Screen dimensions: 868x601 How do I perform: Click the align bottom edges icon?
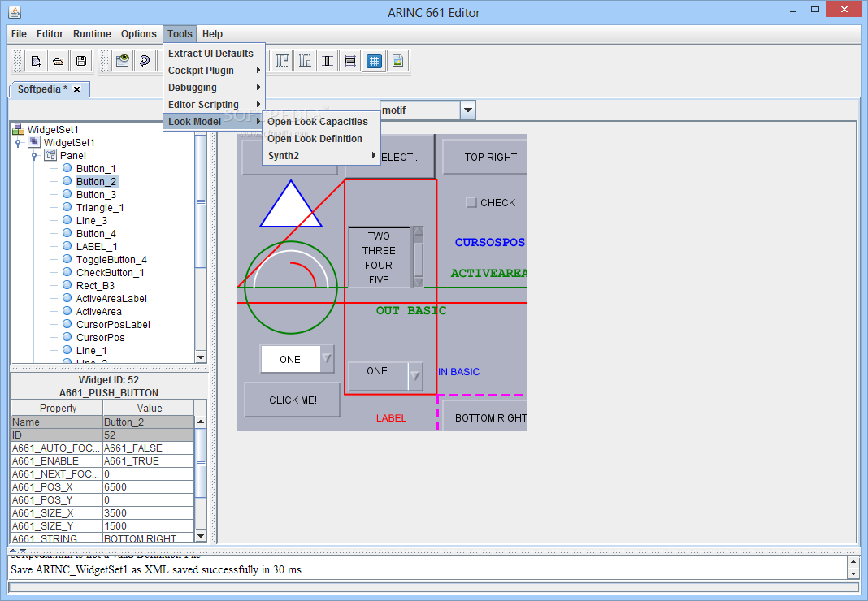tap(305, 61)
